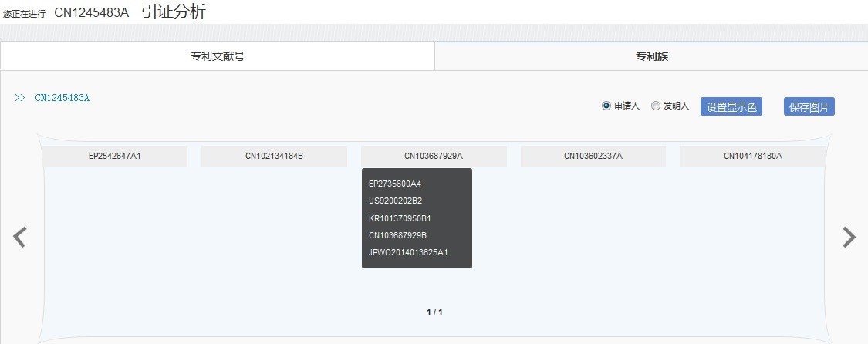Screen dimensions: 868x344
Task: Select patent box CN102134184B
Action: coord(274,156)
